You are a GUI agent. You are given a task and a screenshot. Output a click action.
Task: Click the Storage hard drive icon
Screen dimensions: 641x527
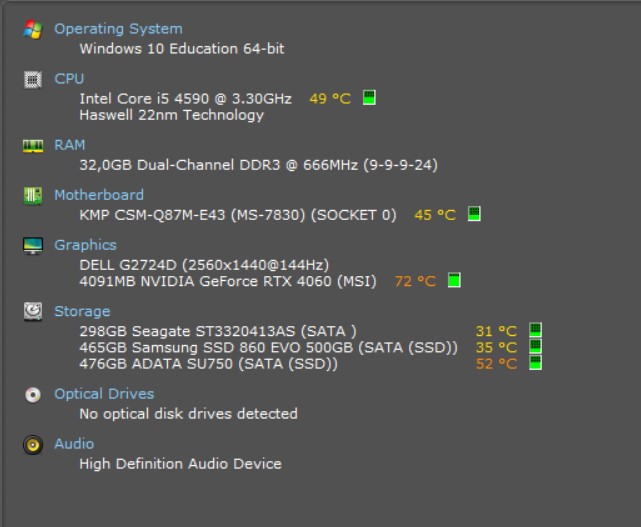click(33, 311)
